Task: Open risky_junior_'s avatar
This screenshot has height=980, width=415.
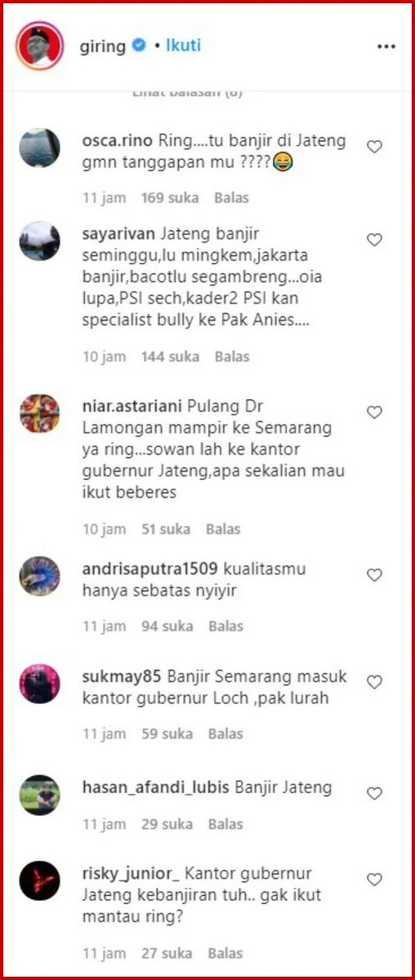Action: tap(39, 880)
